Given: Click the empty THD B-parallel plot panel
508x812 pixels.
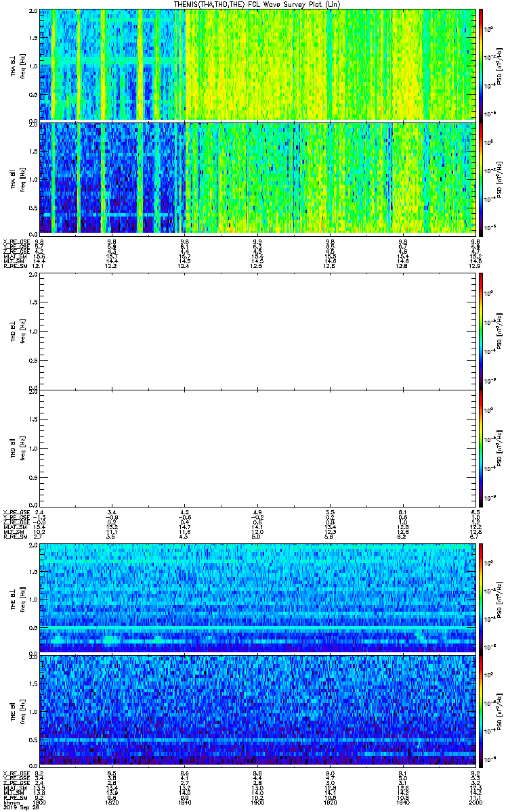Looking at the screenshot, I should 258,447.
